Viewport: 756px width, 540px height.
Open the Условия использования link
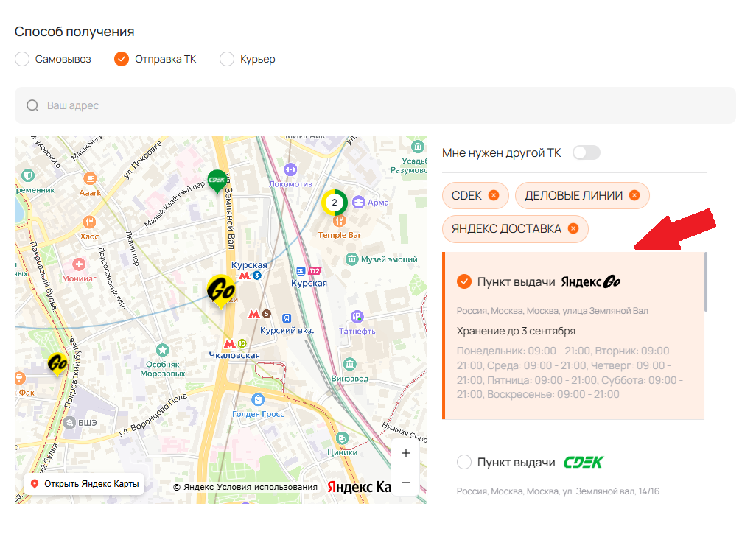267,487
